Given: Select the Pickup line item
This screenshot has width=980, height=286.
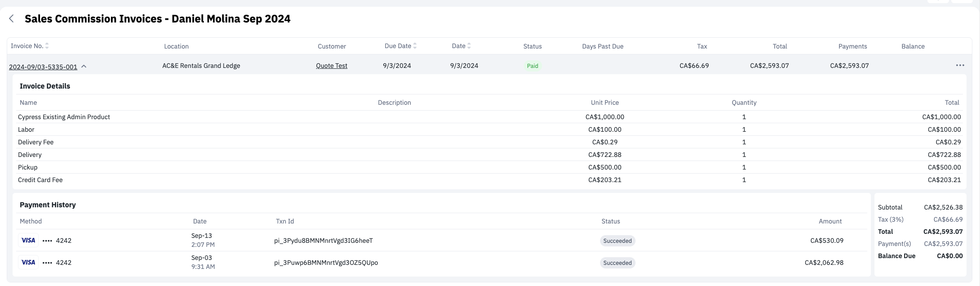Looking at the screenshot, I should [x=27, y=167].
